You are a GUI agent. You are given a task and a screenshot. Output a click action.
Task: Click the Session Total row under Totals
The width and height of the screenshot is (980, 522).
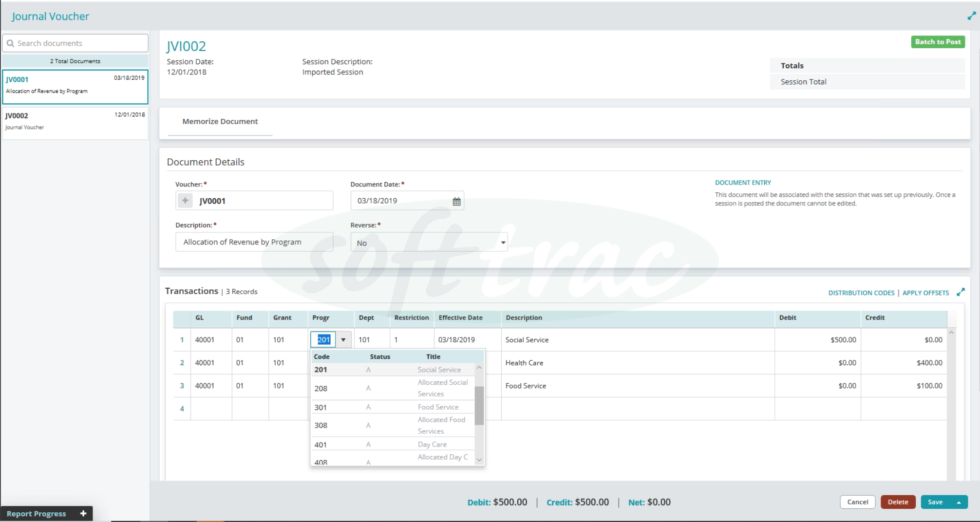pyautogui.click(x=867, y=82)
